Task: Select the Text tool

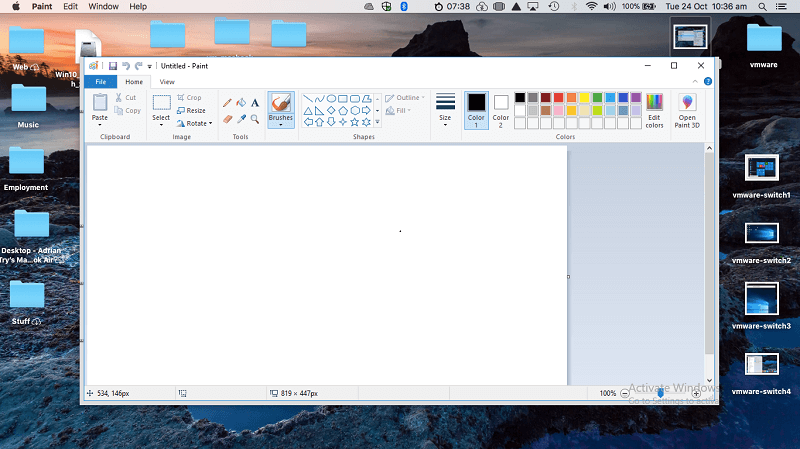Action: (255, 103)
